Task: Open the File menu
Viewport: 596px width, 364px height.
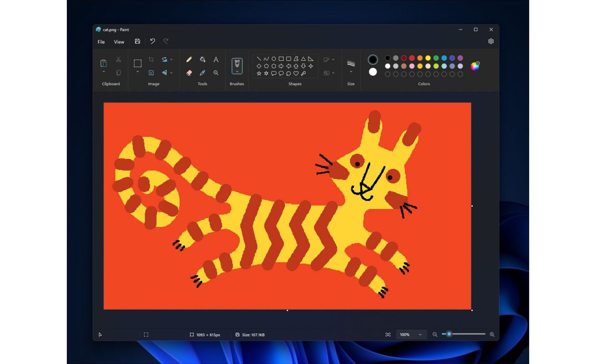Action: (x=101, y=42)
